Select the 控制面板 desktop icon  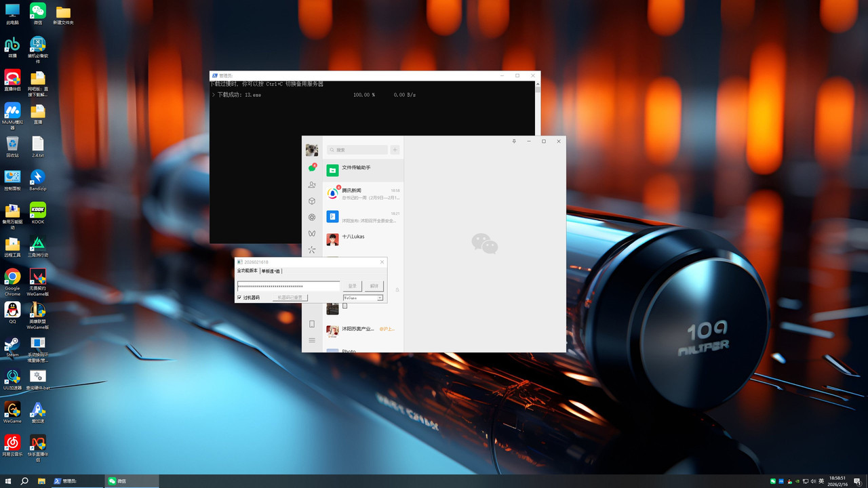click(12, 180)
